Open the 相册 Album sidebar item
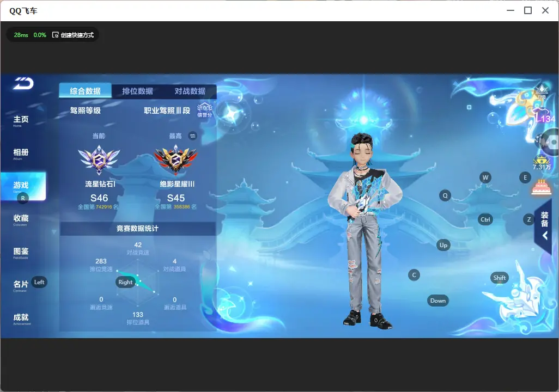 [x=21, y=154]
